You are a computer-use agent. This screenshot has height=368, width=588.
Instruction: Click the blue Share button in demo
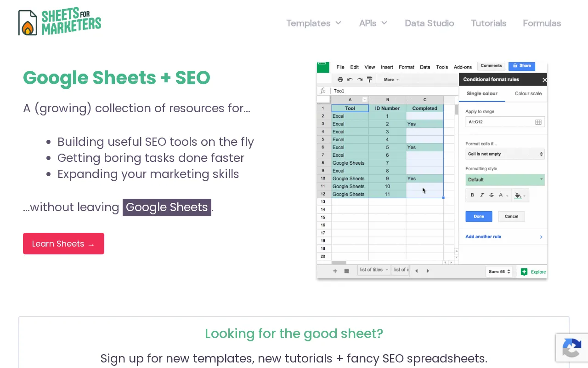522,66
